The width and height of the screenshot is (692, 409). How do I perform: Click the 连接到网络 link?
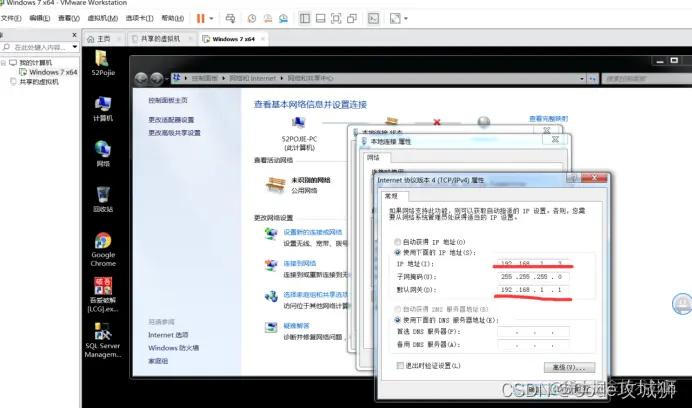click(300, 263)
